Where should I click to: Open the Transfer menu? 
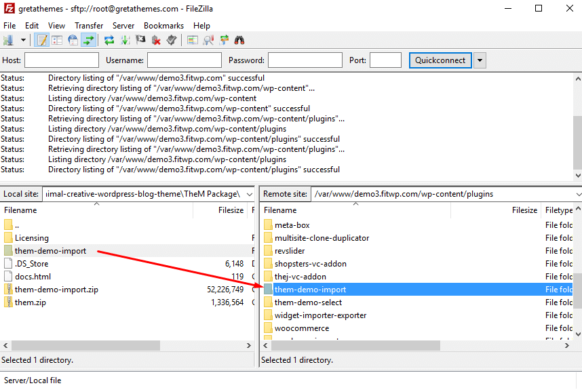point(89,26)
